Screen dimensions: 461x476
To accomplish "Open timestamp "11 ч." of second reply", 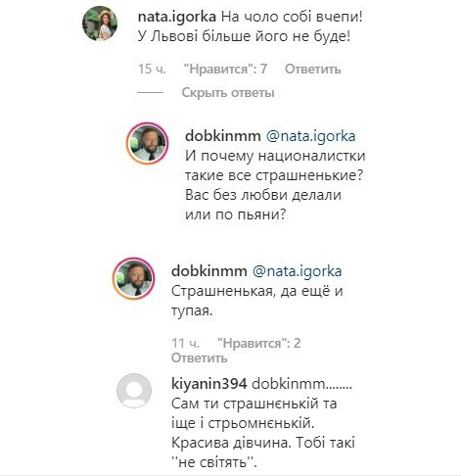I will coord(185,343).
